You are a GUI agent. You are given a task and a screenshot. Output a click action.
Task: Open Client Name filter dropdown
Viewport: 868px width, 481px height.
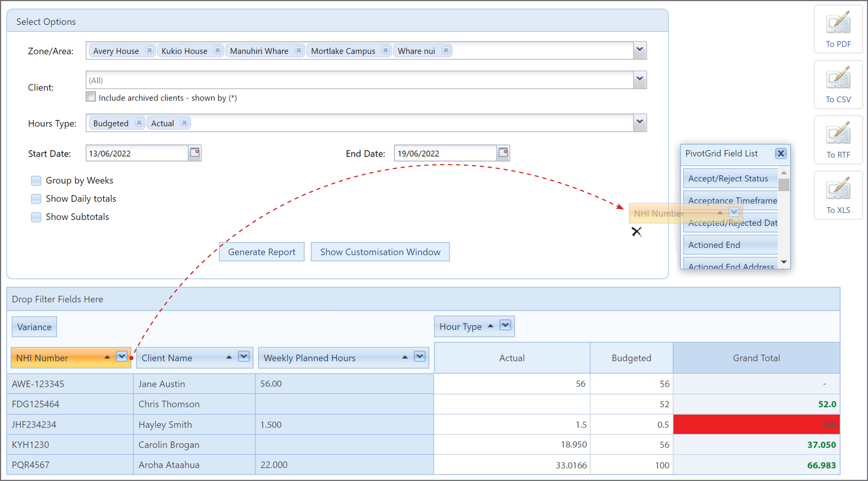tap(244, 356)
